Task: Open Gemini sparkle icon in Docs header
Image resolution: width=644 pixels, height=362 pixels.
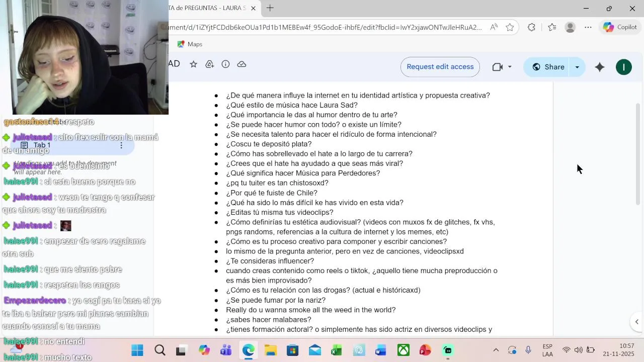Action: point(599,67)
